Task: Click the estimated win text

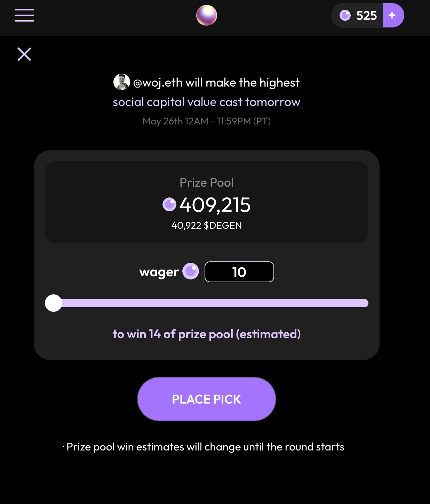Action: pyautogui.click(x=207, y=334)
